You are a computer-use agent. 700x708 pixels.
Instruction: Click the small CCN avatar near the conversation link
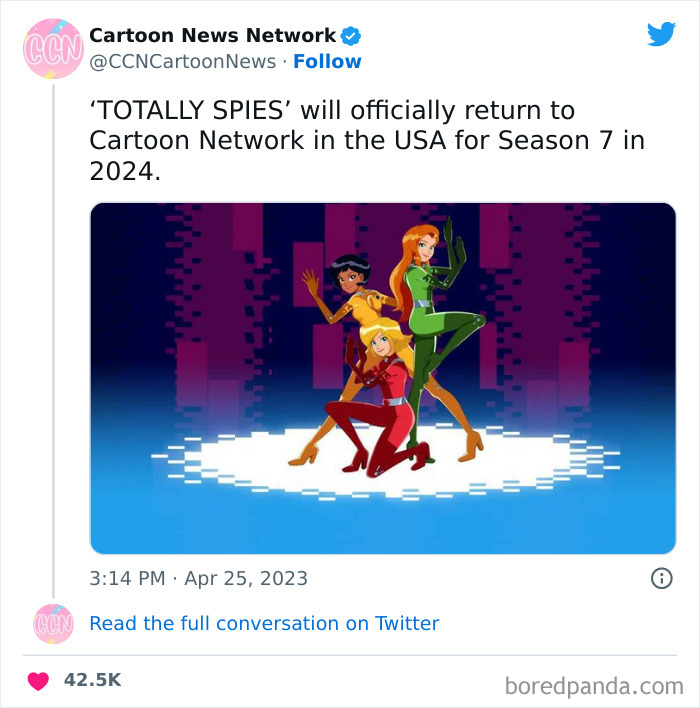coord(53,624)
